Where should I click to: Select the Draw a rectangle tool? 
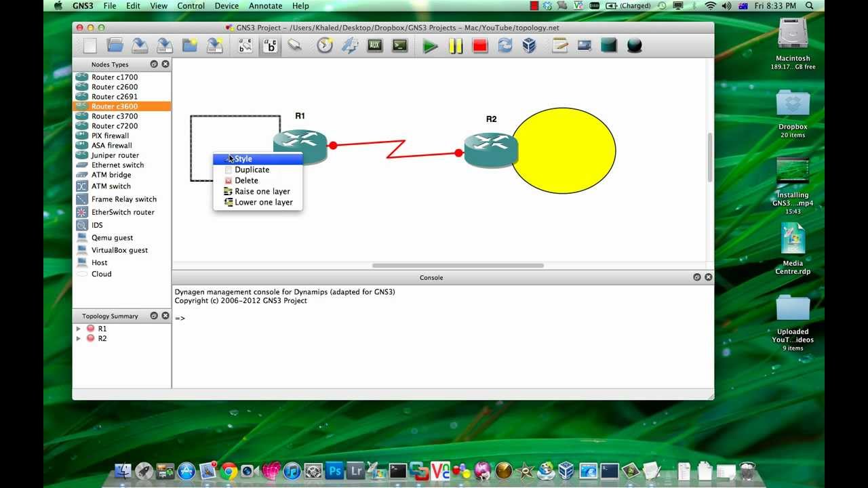(x=609, y=45)
